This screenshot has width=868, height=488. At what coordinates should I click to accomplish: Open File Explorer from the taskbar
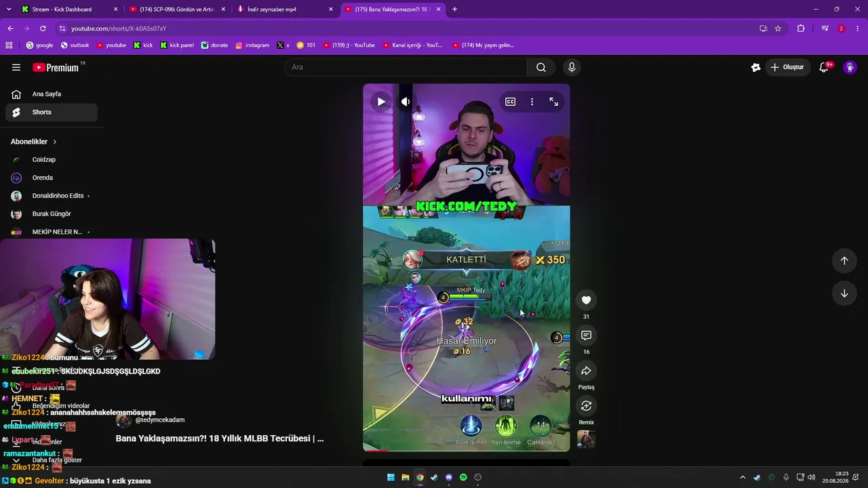[x=406, y=478]
